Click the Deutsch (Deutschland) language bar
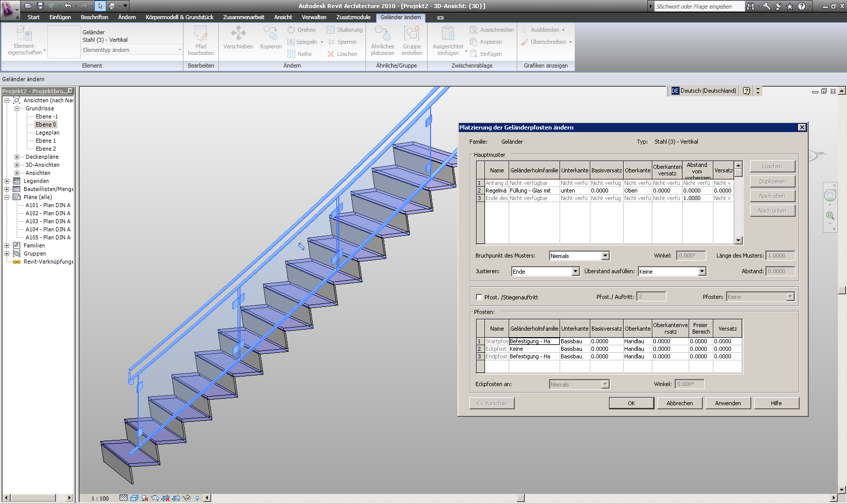The height and width of the screenshot is (504, 847). pyautogui.click(x=704, y=91)
